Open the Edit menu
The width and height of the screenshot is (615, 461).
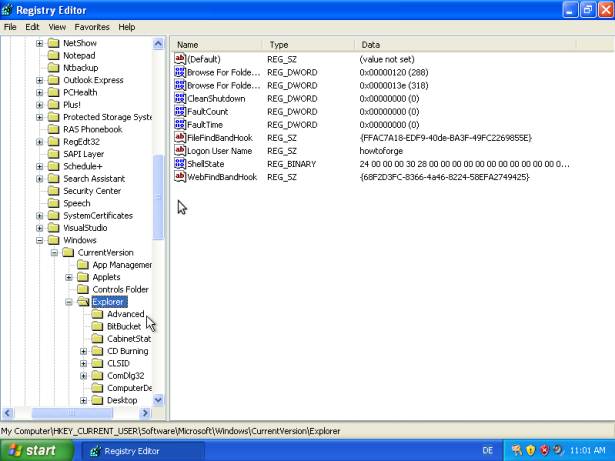pyautogui.click(x=32, y=27)
